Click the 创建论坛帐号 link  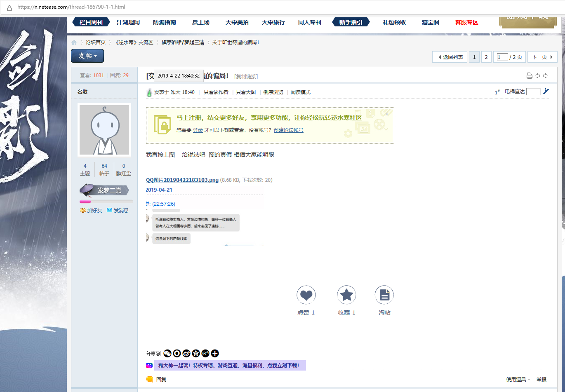(289, 130)
